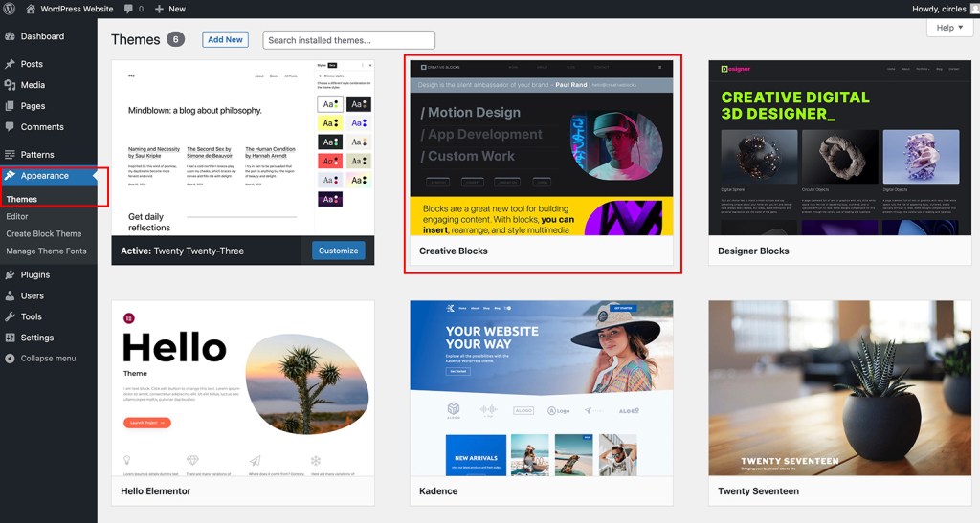Open the Users menu label
Image resolution: width=980 pixels, height=523 pixels.
click(x=32, y=295)
